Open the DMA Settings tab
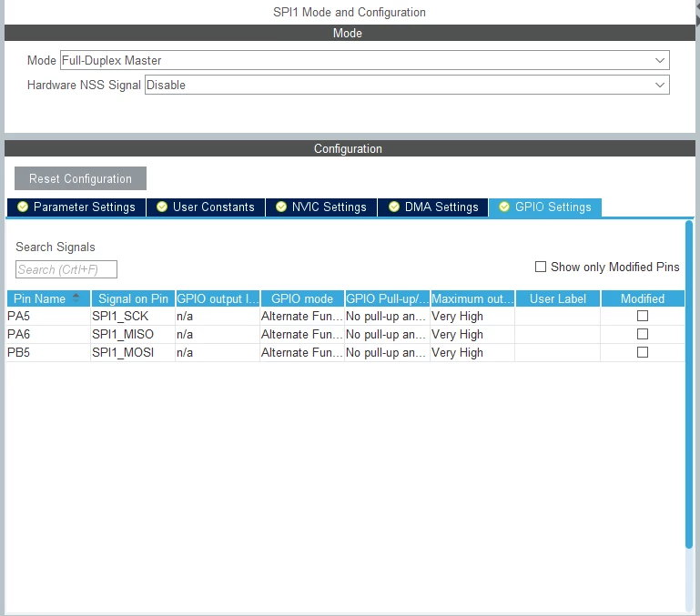 tap(433, 207)
